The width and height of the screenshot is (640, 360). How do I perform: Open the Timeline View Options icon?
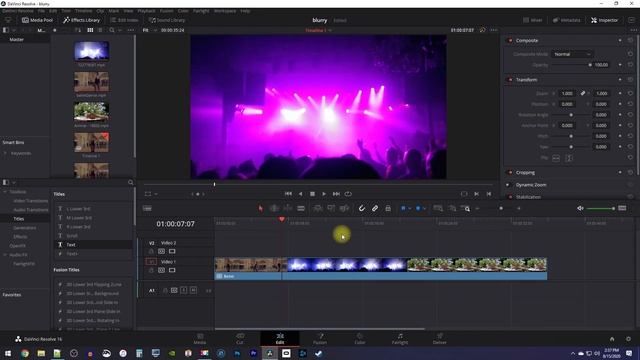[x=147, y=209]
